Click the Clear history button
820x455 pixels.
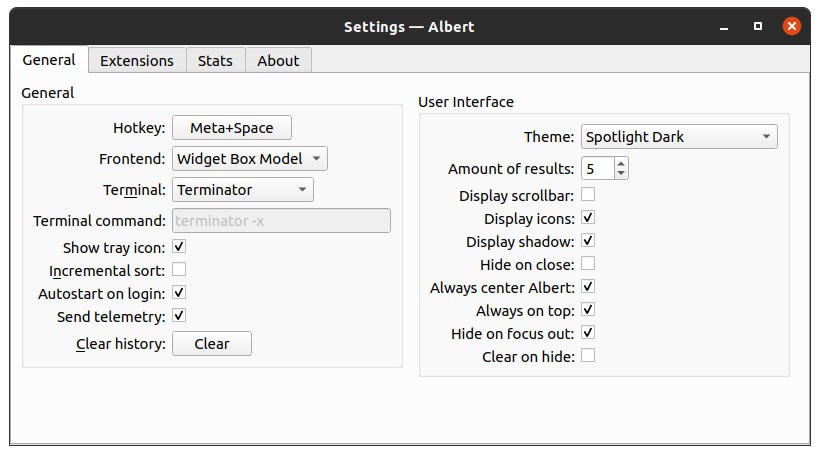[x=212, y=344]
